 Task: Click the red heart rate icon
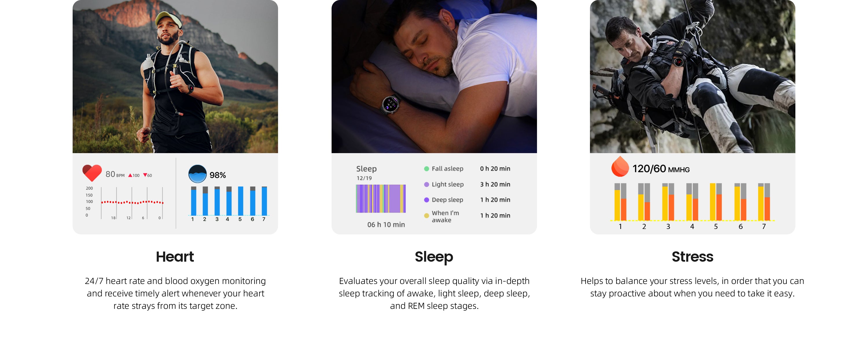[x=92, y=173]
